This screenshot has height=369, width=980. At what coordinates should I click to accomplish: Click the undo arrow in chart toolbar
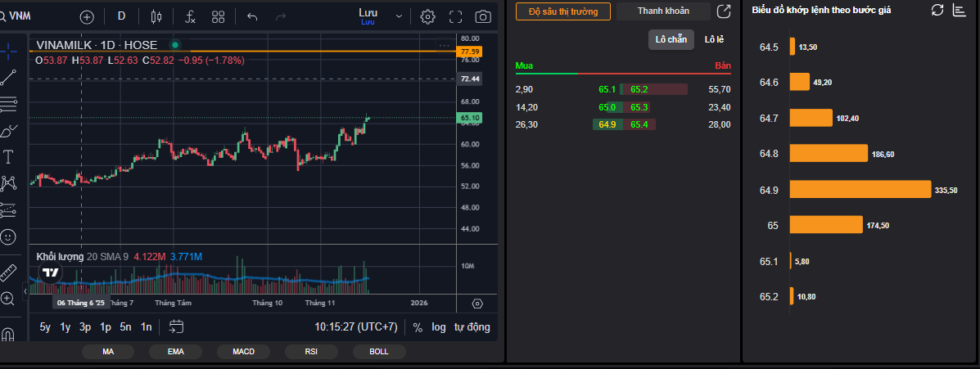pyautogui.click(x=252, y=16)
